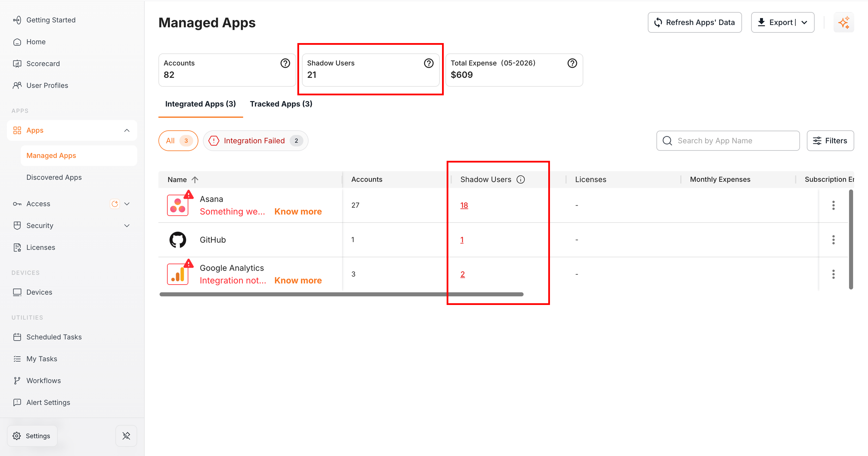The height and width of the screenshot is (456, 868).
Task: Open the AI sparkle assistant icon
Action: point(843,23)
